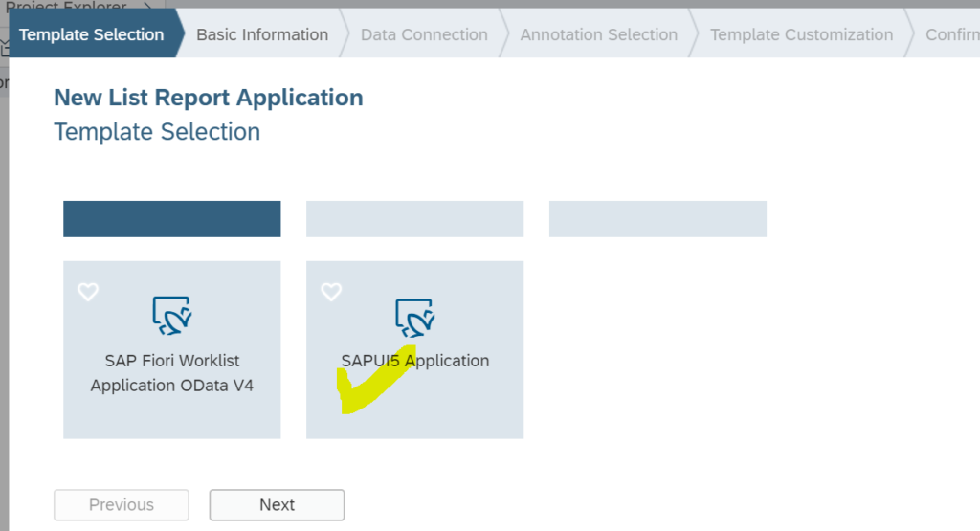Click the Next button
Image resolution: width=980 pixels, height=531 pixels.
277,505
